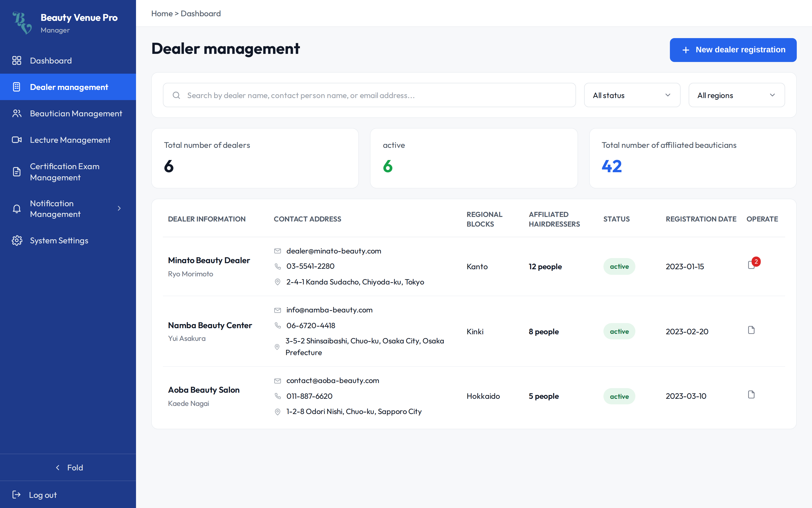Screen dimensions: 812x508
Task: Select Beautician Management menu item
Action: [x=68, y=114]
